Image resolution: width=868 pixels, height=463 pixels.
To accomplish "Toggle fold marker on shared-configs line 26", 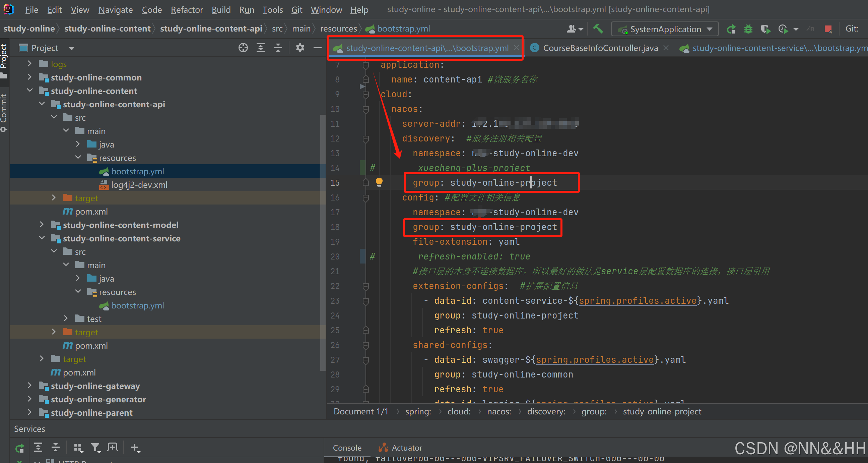I will pos(365,345).
